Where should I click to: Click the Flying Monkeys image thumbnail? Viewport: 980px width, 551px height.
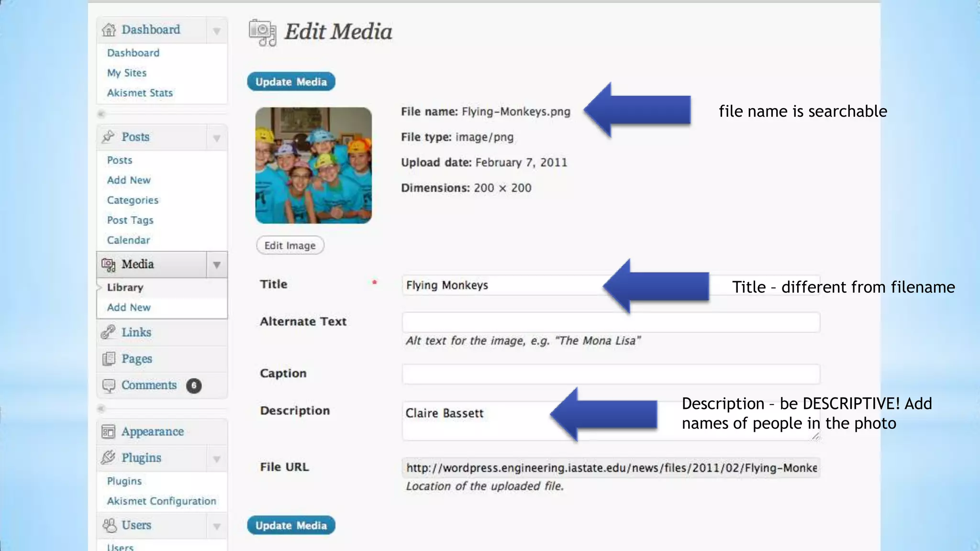313,165
